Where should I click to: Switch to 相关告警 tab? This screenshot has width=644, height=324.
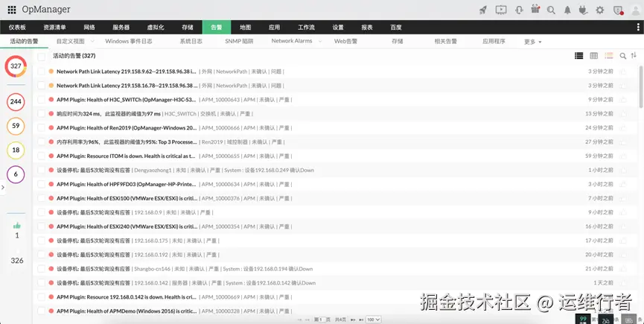(x=446, y=41)
